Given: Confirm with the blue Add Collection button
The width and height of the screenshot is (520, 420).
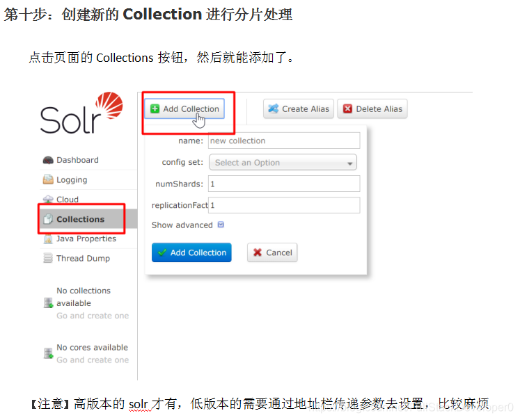Looking at the screenshot, I should pyautogui.click(x=191, y=252).
